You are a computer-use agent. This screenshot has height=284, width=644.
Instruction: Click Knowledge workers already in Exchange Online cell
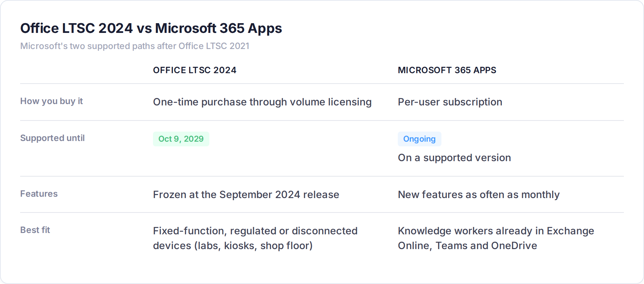coord(496,238)
